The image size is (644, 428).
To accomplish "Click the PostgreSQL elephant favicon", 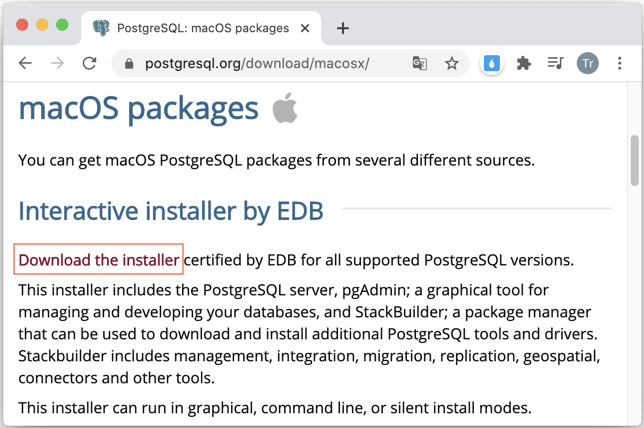I will 101,28.
